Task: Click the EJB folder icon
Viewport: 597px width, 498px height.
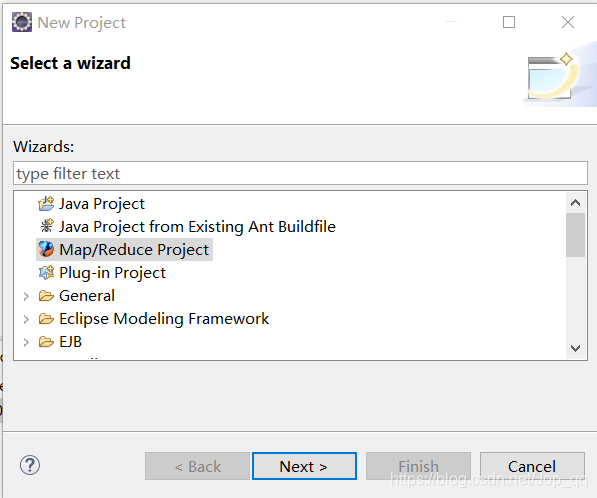Action: point(46,342)
